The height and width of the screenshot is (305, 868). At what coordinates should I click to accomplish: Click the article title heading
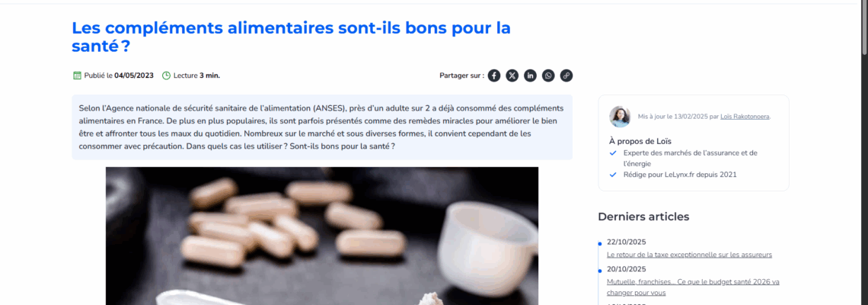291,37
